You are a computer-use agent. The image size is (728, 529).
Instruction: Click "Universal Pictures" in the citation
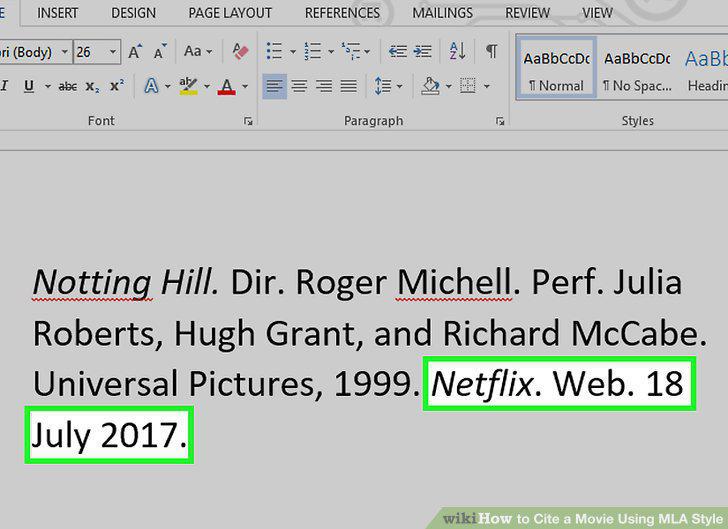click(x=175, y=384)
